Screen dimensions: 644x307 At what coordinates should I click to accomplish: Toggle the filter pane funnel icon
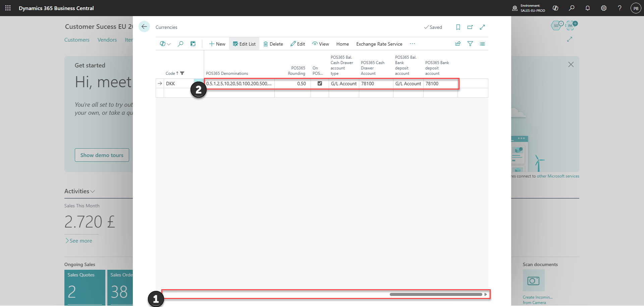(470, 44)
